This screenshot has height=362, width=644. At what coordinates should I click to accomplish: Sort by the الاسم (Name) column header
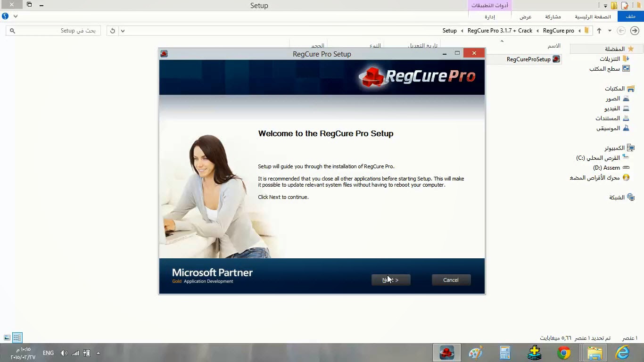(x=554, y=46)
